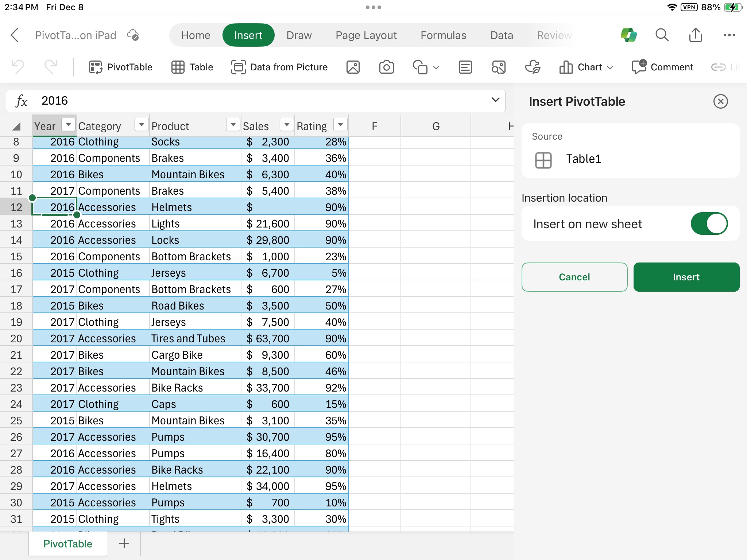Toggle the Year column filter dropdown

click(67, 125)
